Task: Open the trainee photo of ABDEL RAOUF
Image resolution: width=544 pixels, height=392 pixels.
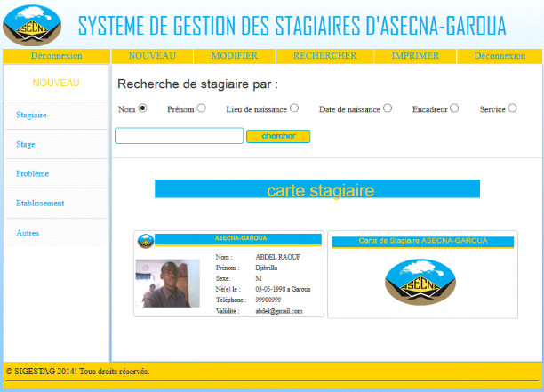Action: pos(167,284)
